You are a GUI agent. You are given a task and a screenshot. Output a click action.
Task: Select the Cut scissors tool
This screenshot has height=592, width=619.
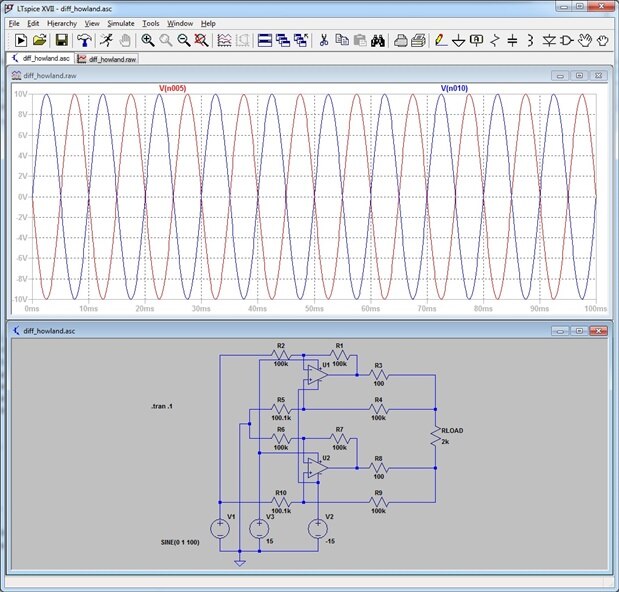click(x=323, y=40)
